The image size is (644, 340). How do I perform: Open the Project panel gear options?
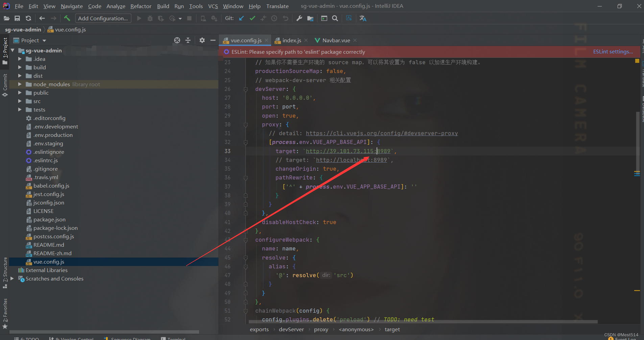(x=202, y=40)
